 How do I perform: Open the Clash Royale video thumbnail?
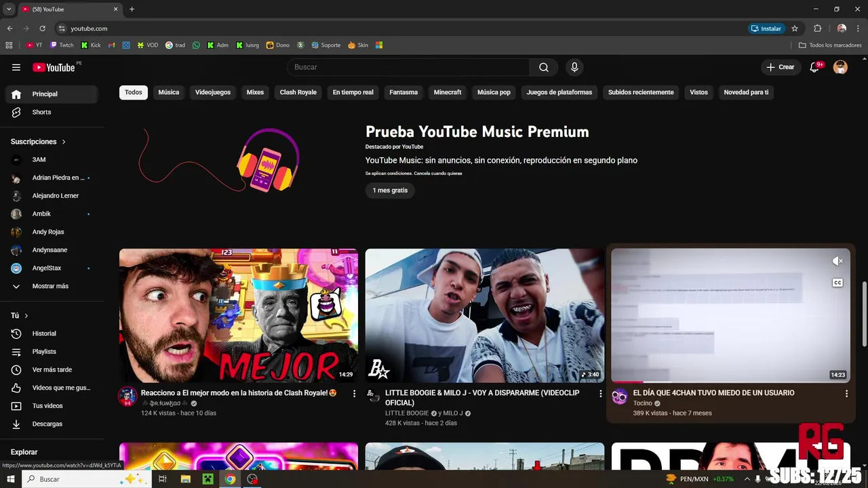pyautogui.click(x=239, y=315)
